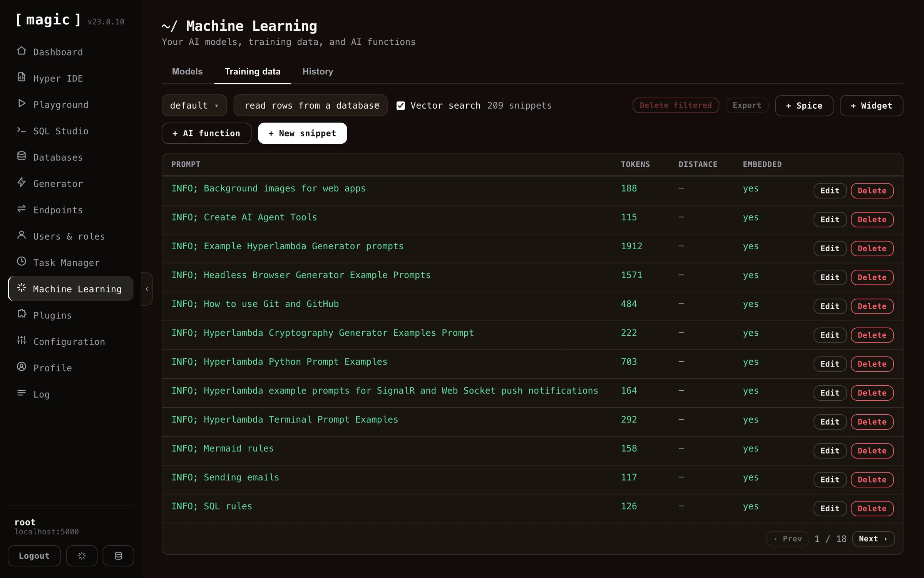This screenshot has width=924, height=578.
Task: Click the root username label
Action: [x=25, y=522]
